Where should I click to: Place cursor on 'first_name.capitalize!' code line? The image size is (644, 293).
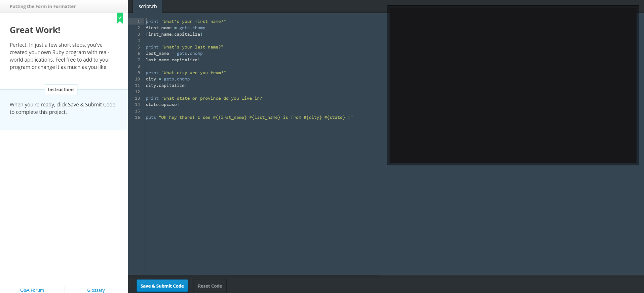pos(174,34)
